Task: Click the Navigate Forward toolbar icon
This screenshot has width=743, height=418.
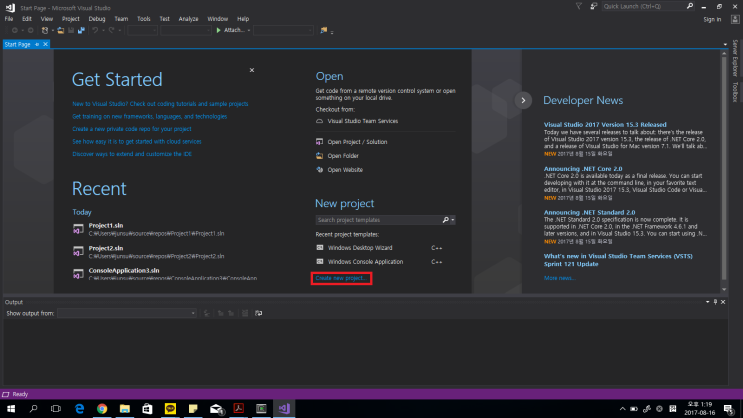Action: point(30,30)
